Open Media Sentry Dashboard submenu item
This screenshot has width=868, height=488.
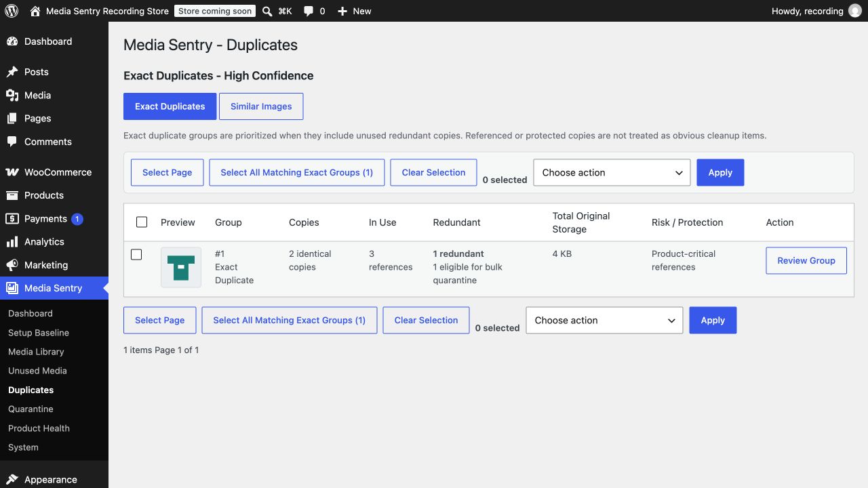click(x=31, y=313)
